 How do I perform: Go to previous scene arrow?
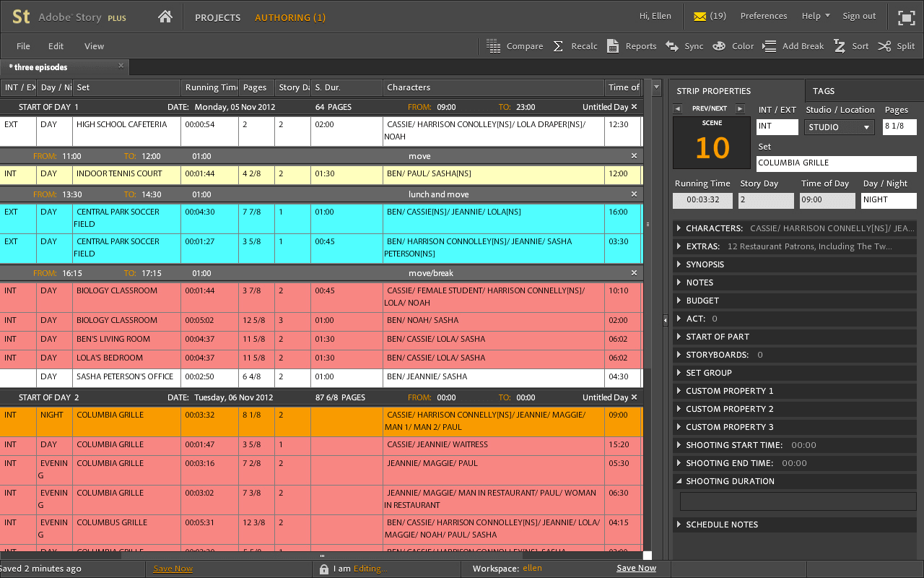click(x=677, y=109)
